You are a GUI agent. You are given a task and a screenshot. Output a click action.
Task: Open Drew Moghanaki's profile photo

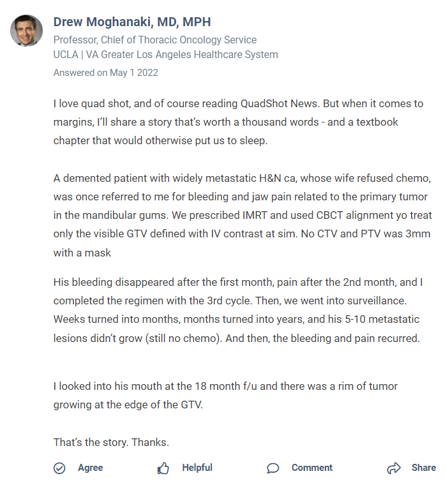[x=27, y=31]
